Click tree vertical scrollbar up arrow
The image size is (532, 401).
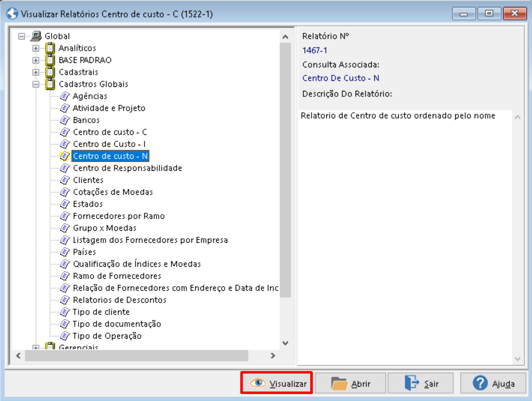pyautogui.click(x=285, y=36)
